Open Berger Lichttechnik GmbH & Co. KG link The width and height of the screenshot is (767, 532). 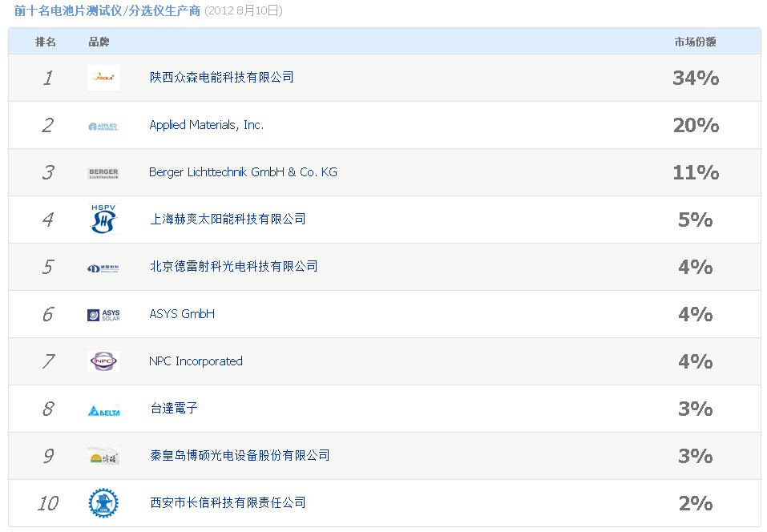pos(243,172)
